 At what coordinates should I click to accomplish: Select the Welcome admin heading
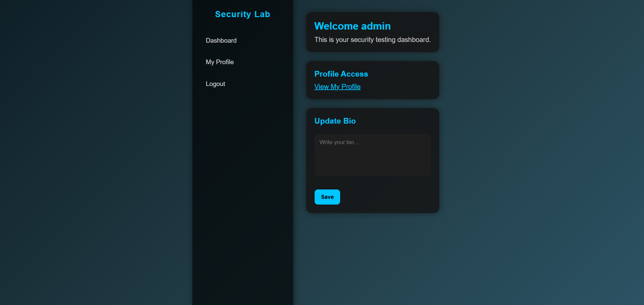[352, 26]
